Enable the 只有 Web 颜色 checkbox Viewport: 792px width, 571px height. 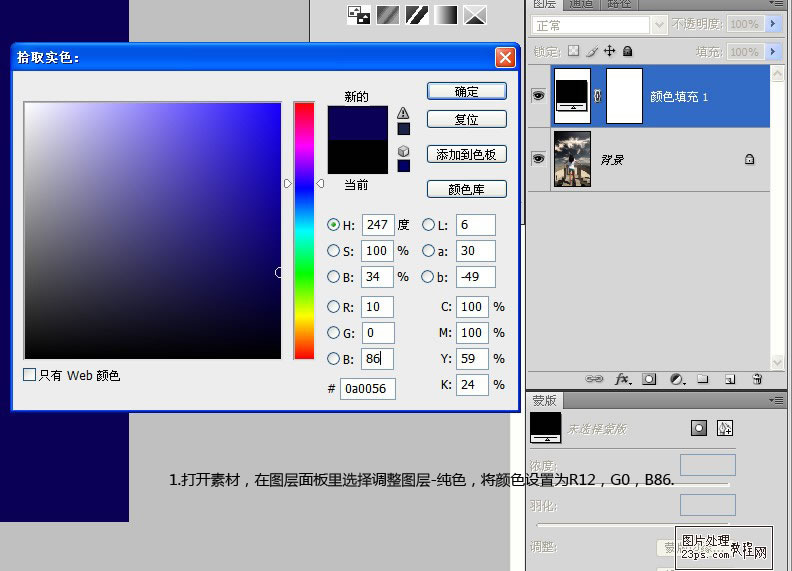29,375
